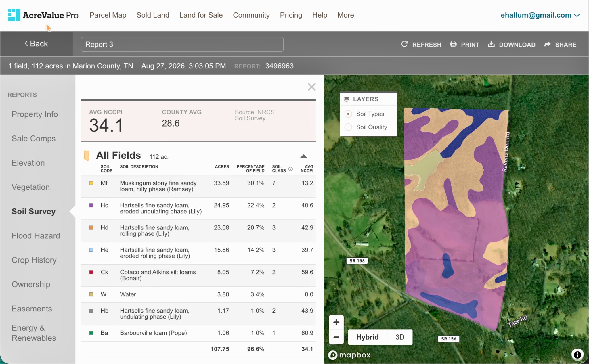Open the Crop History report
Viewport: 589px width, 364px height.
coord(34,260)
